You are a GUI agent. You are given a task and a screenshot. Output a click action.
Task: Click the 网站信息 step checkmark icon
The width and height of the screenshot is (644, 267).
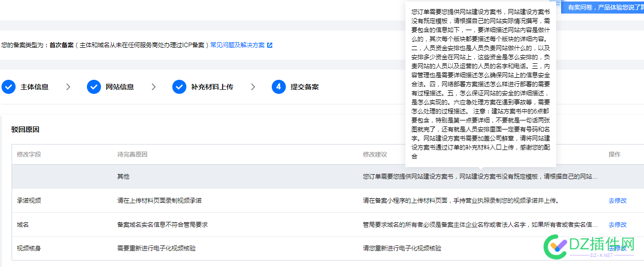pyautogui.click(x=94, y=87)
